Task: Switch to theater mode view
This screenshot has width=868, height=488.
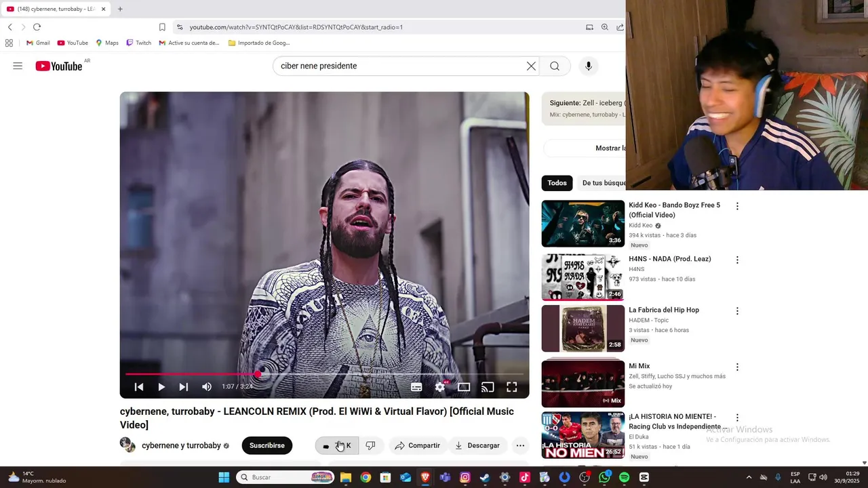Action: click(x=464, y=387)
